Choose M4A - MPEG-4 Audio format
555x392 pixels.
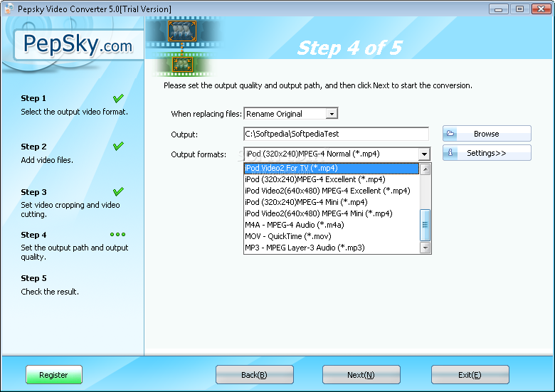coord(332,225)
